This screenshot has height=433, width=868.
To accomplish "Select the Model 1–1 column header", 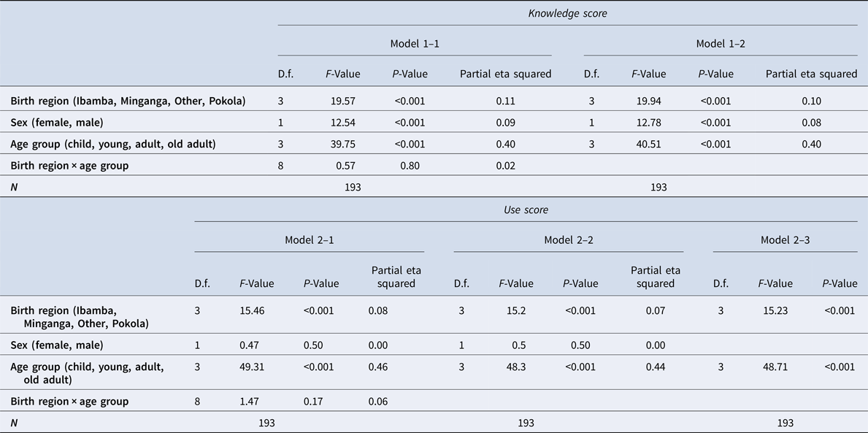I will [x=414, y=44].
